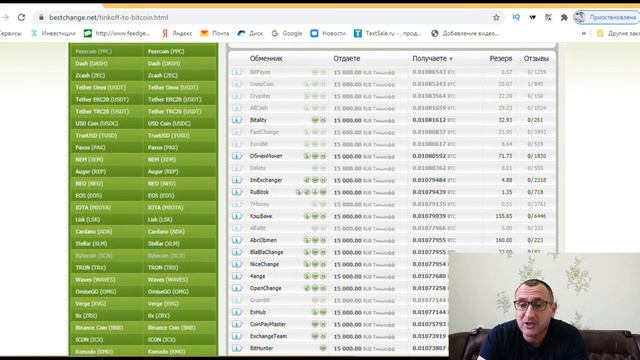Click the info icon for ExHub
This screenshot has width=640, height=360.
[237, 312]
